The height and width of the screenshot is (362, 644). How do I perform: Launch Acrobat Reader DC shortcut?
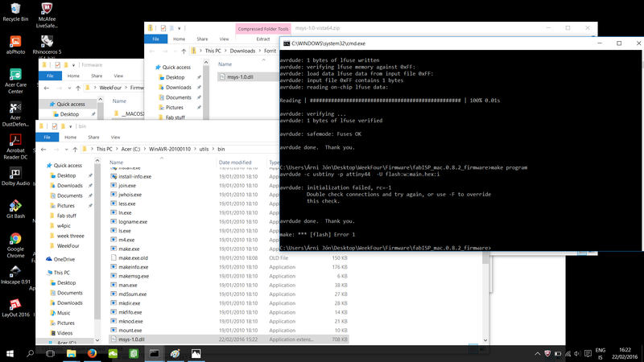tap(15, 146)
